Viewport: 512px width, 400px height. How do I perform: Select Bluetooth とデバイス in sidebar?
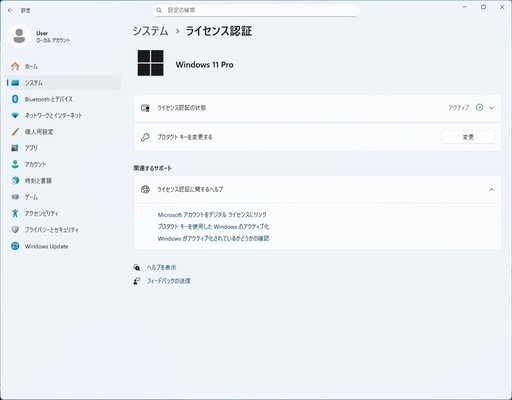64,99
